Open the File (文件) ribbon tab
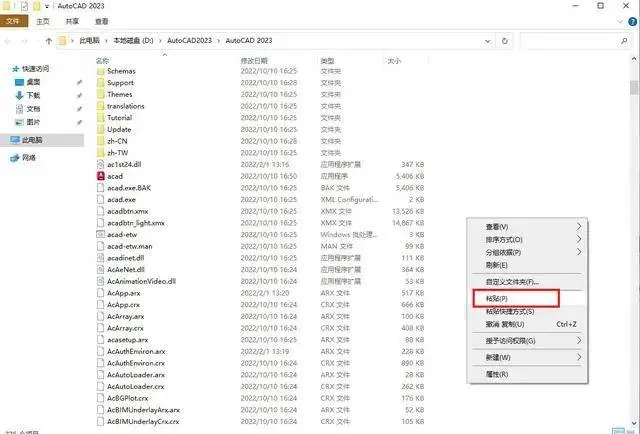Viewport: 640px width, 434px height. pos(13,21)
